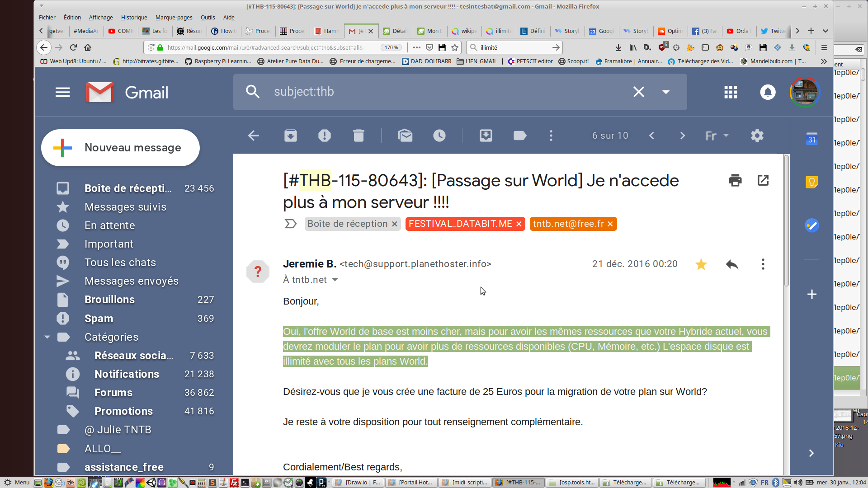The image size is (868, 488).
Task: Remove the FESTIVAL_DATABIT.ME label
Action: pyautogui.click(x=519, y=224)
